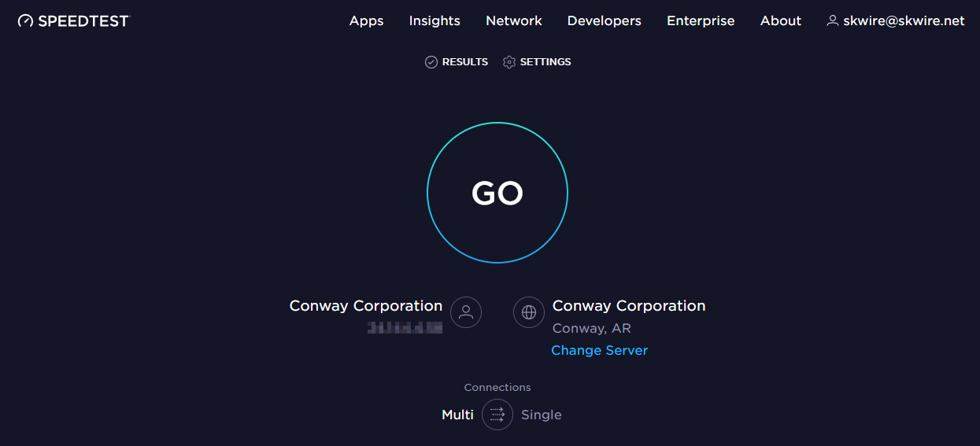Click the Results checkmark icon

coord(431,62)
